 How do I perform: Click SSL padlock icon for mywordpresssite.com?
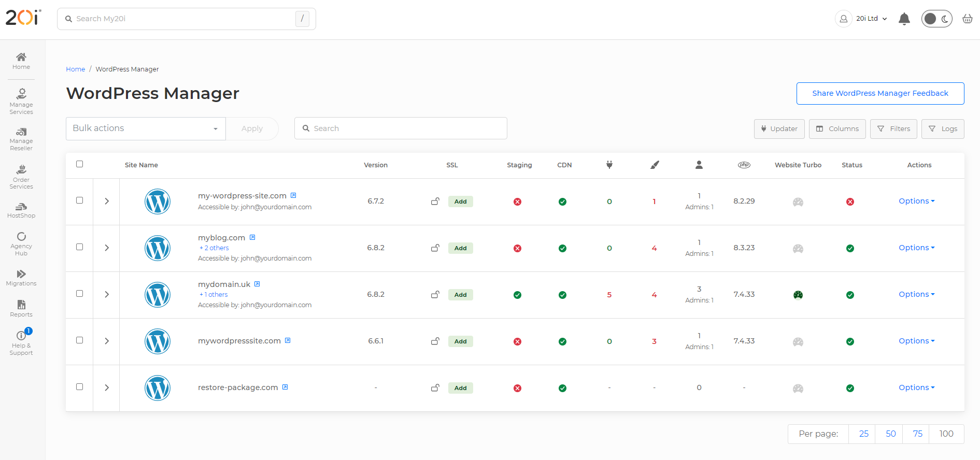click(x=435, y=341)
